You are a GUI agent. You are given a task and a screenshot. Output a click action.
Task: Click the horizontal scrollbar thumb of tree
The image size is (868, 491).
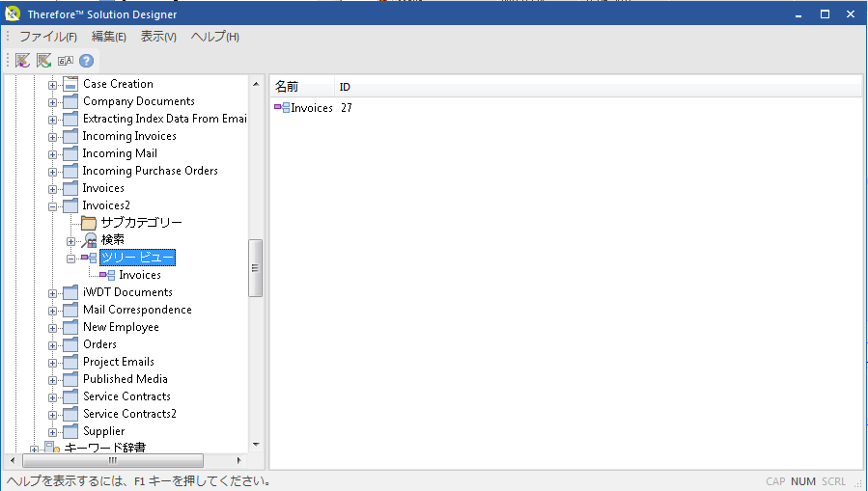(113, 460)
